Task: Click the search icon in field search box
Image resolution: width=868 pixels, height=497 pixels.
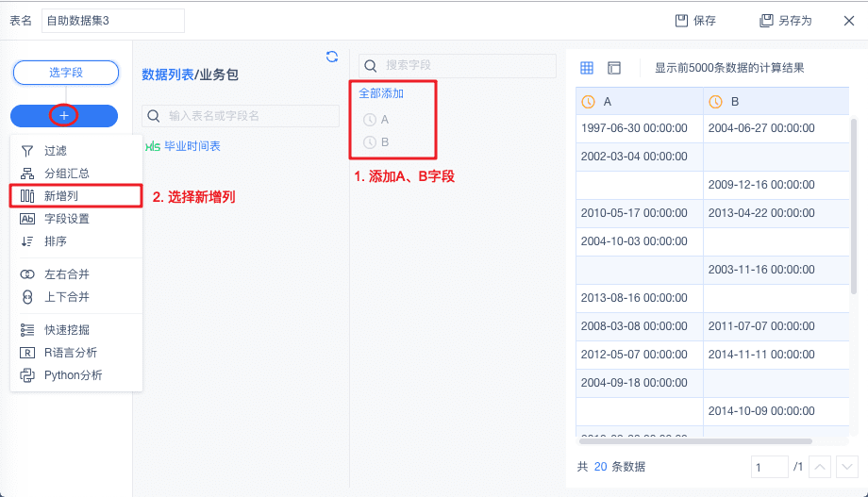Action: click(371, 66)
